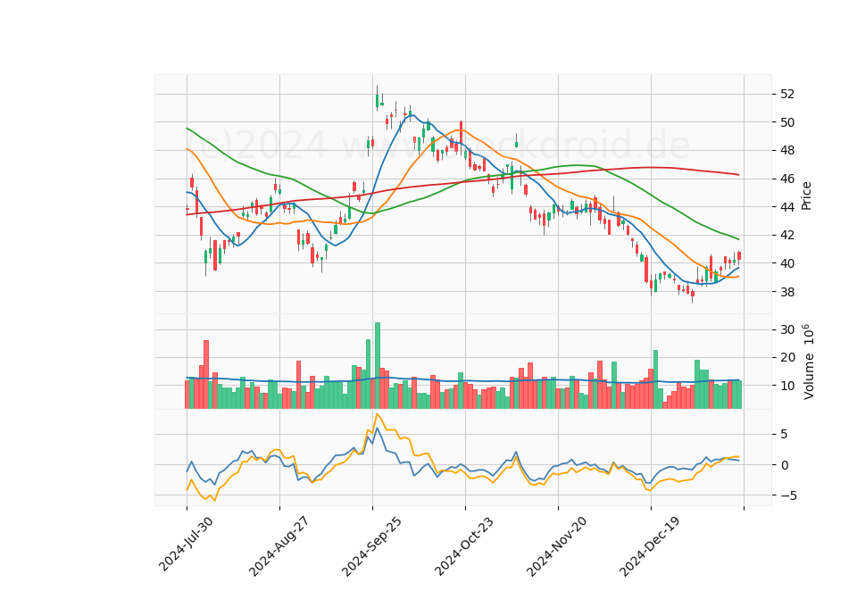Select the 38 price axis value
The image size is (857, 616).
tap(787, 292)
